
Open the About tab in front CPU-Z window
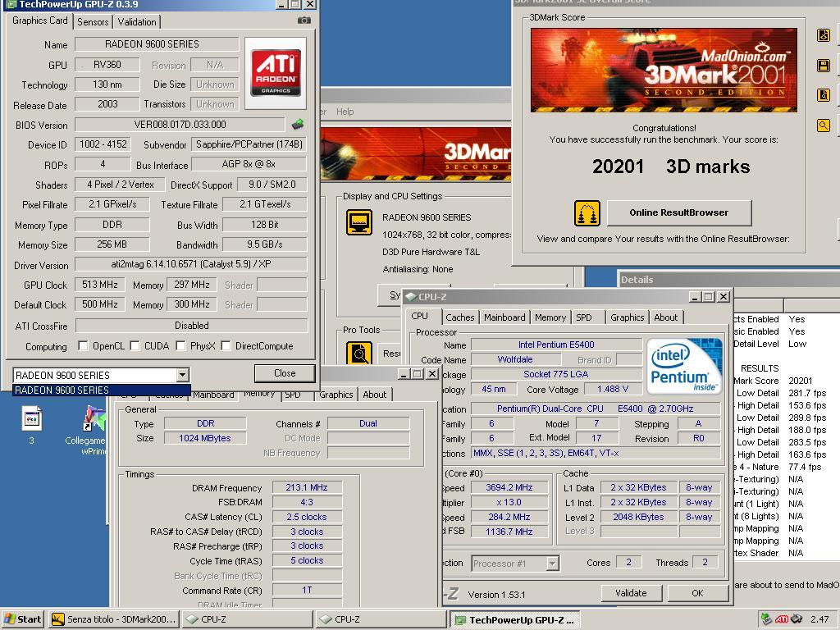click(666, 317)
